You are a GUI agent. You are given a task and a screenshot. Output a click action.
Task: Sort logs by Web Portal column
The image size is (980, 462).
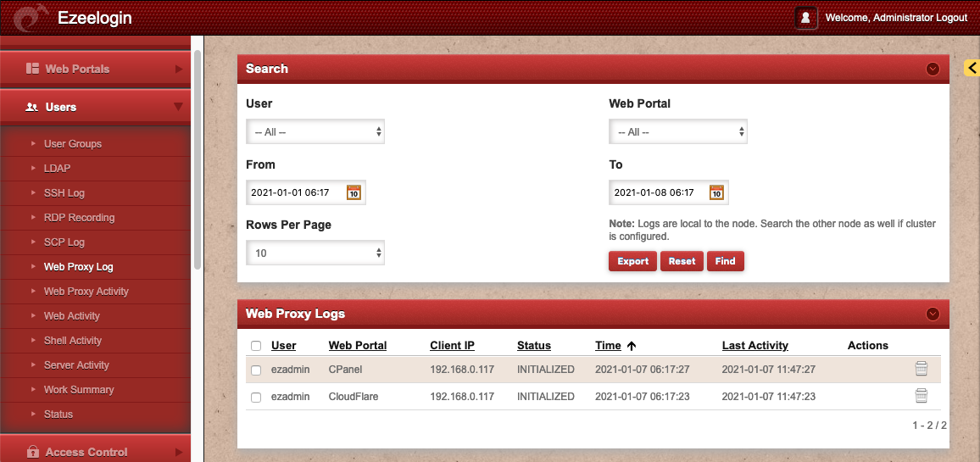[358, 345]
